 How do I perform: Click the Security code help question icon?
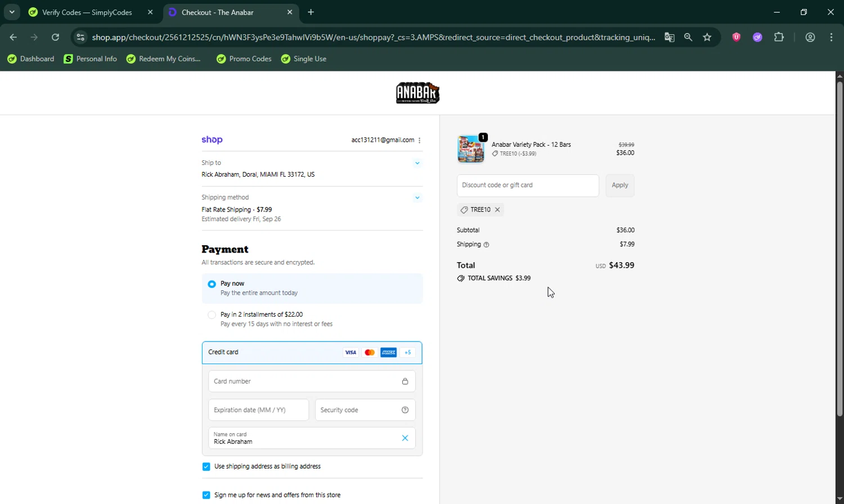tap(405, 410)
